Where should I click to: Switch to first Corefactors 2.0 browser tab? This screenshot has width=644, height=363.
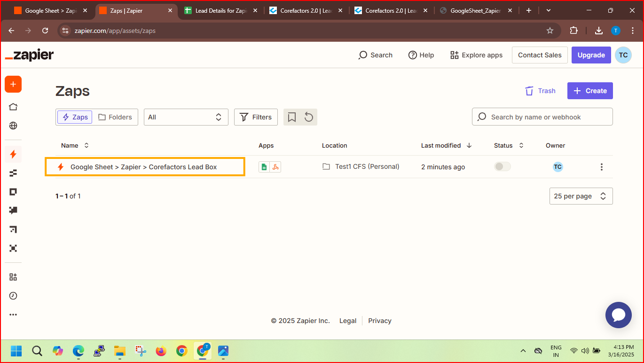click(306, 10)
